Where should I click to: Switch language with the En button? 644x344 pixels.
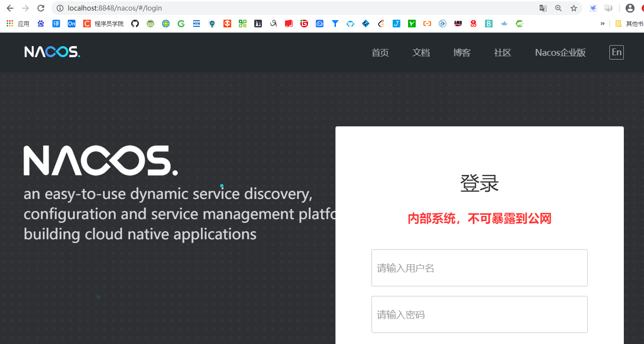tap(617, 52)
